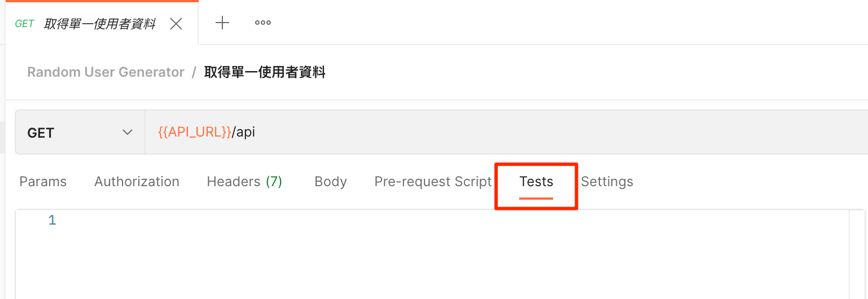Open the Authorization tab

137,182
